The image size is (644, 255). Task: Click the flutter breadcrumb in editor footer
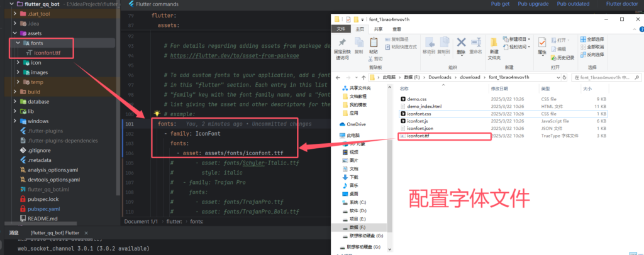tap(175, 221)
